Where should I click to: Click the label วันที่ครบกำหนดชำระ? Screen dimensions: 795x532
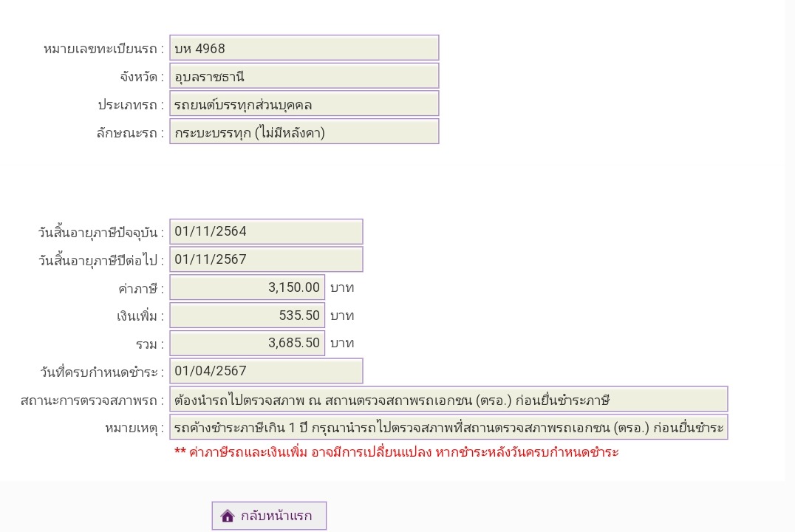click(x=102, y=372)
